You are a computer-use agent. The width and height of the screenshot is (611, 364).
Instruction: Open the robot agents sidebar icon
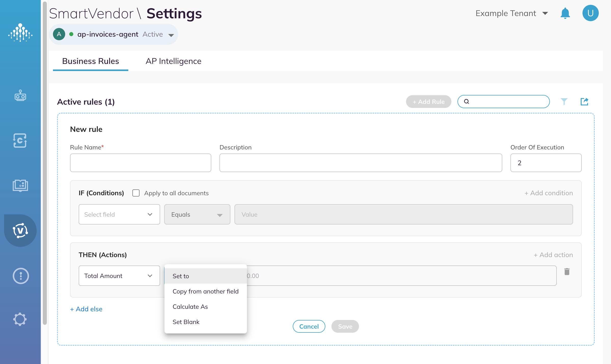pos(20,96)
